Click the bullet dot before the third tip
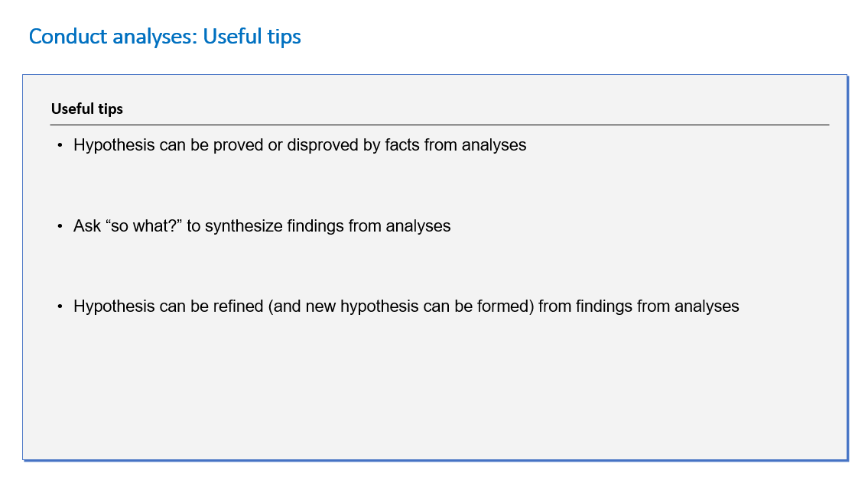Image resolution: width=868 pixels, height=483 pixels. click(60, 306)
